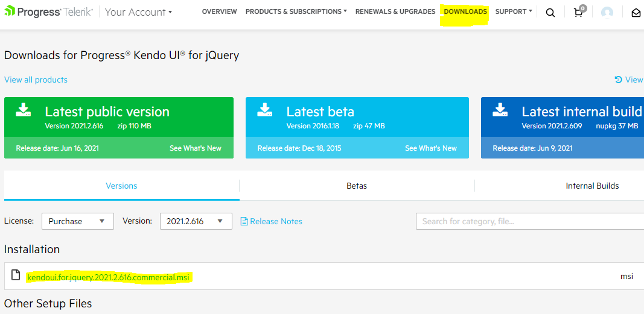Select the Versions tab
This screenshot has width=644, height=314.
(x=121, y=186)
